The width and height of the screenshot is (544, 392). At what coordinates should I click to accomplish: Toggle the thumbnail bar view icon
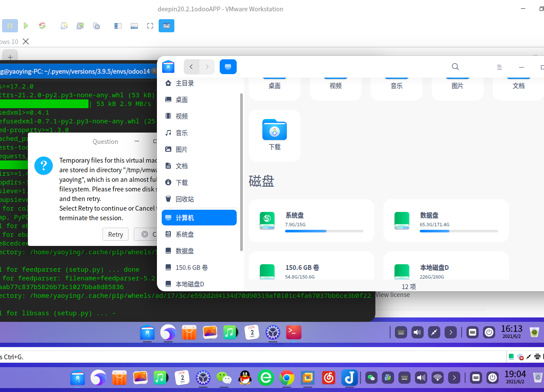(134, 26)
